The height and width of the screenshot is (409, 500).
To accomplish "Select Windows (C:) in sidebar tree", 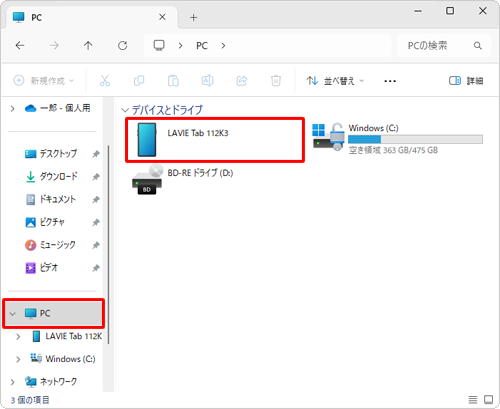I will tap(63, 359).
